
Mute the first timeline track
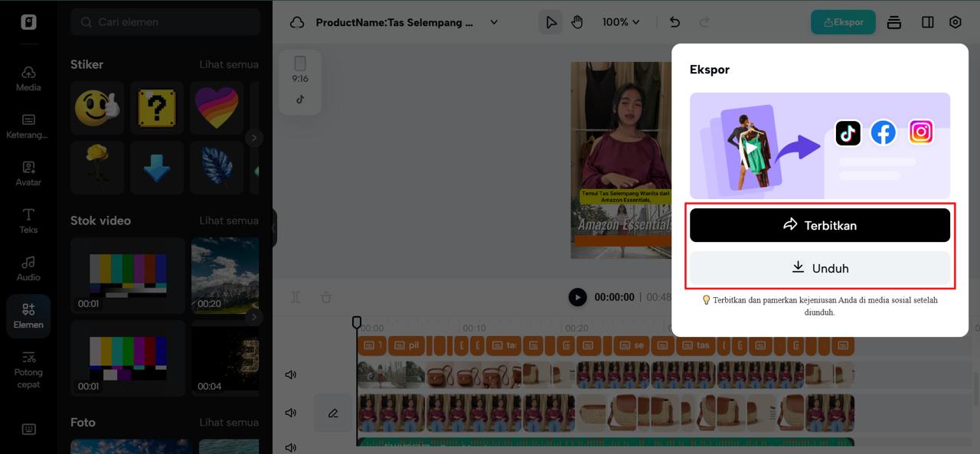tap(291, 374)
